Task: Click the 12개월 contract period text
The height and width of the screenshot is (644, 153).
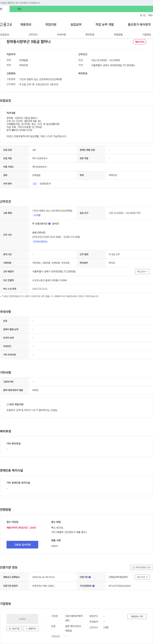Action: click(x=37, y=215)
